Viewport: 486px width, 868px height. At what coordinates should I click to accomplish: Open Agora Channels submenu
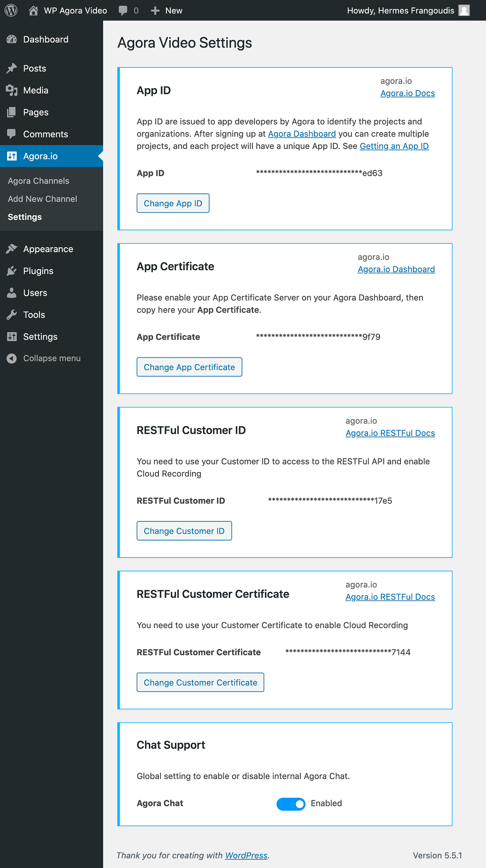(39, 181)
